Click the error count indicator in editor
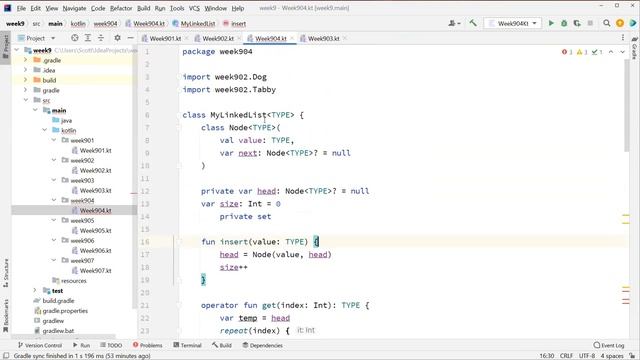 567,52
